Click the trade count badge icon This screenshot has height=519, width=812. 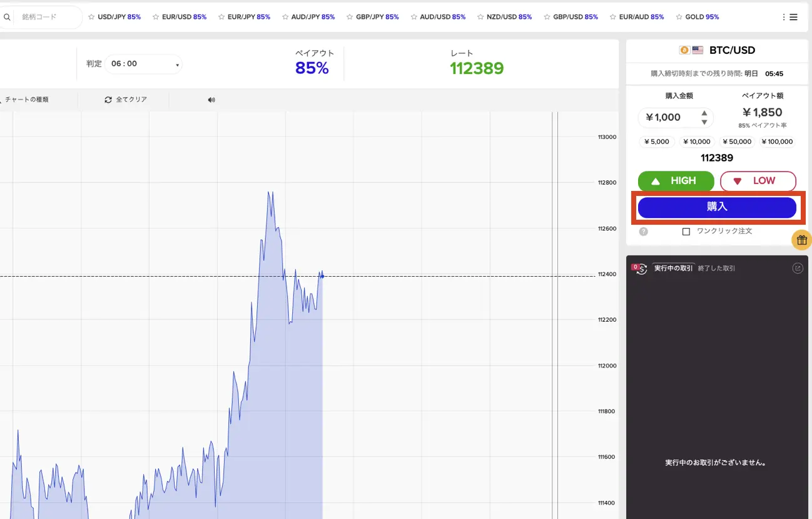coord(639,269)
